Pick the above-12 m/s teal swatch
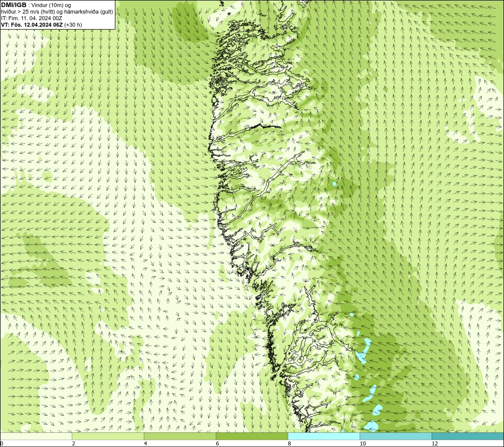Screen dimensions: 504x447 pos(468,436)
